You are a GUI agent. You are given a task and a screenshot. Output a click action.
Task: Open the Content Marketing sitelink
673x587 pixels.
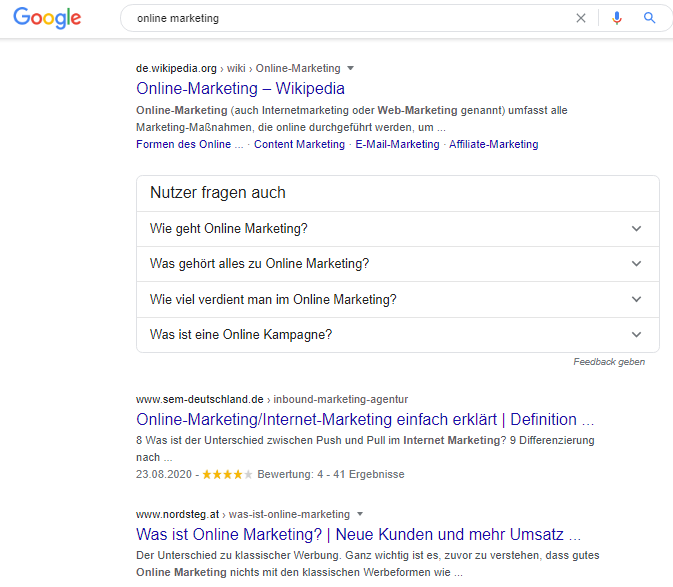[x=299, y=144]
